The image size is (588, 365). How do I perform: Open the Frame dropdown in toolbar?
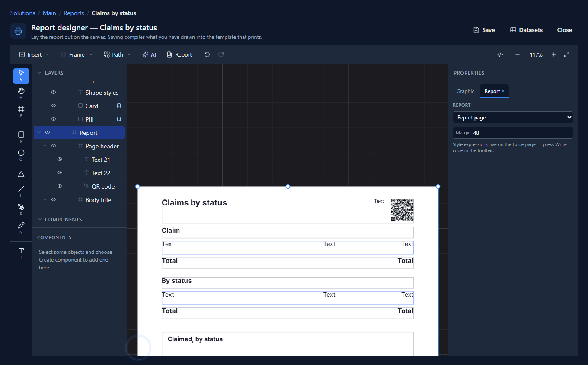[x=77, y=54]
